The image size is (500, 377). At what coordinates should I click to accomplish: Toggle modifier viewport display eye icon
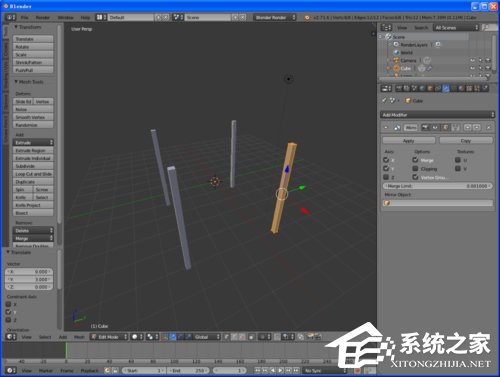click(x=435, y=127)
